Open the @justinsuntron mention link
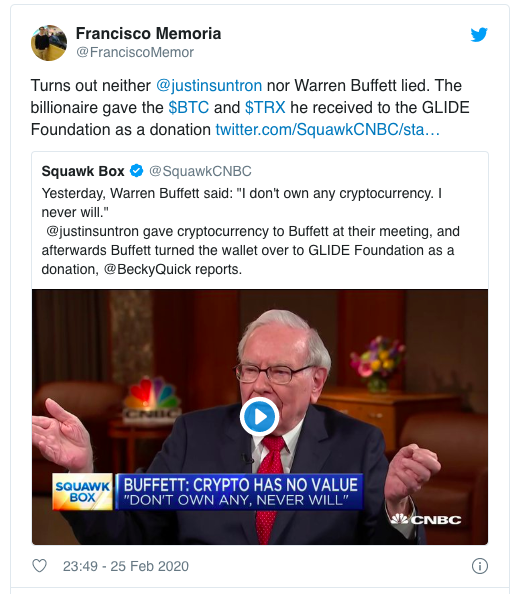 pyautogui.click(x=209, y=86)
